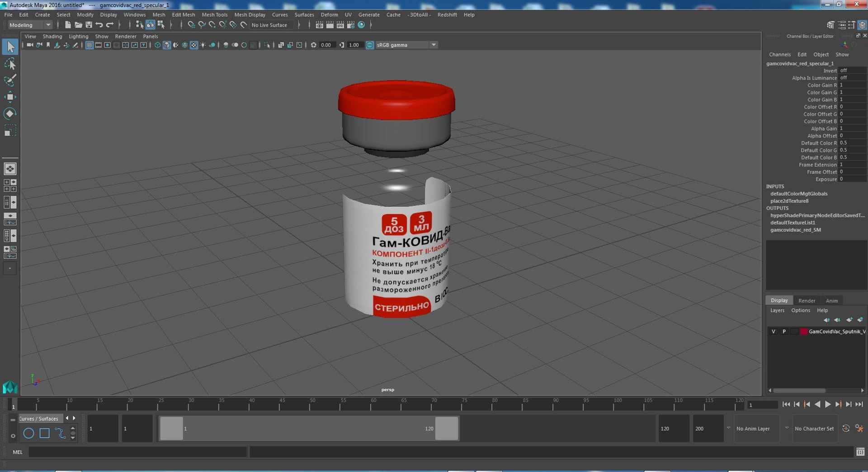Expand the No Anim Layer dropdown arrow
868x472 pixels.
click(728, 428)
